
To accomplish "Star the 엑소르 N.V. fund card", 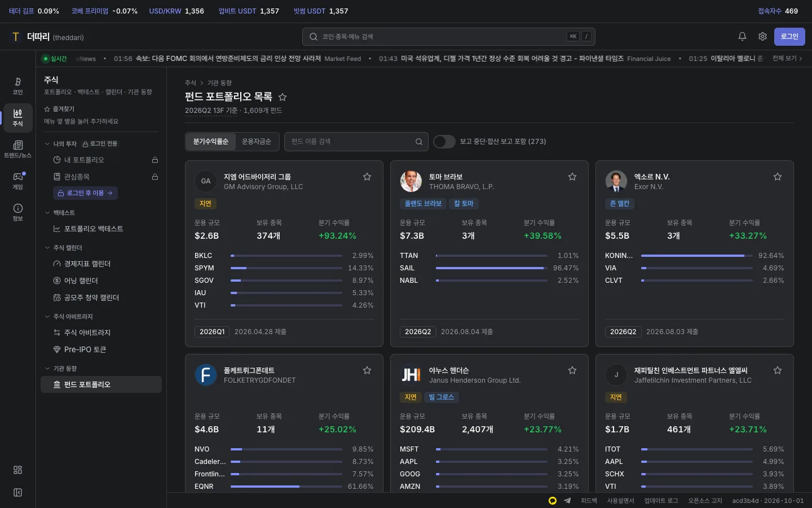I will [x=778, y=177].
